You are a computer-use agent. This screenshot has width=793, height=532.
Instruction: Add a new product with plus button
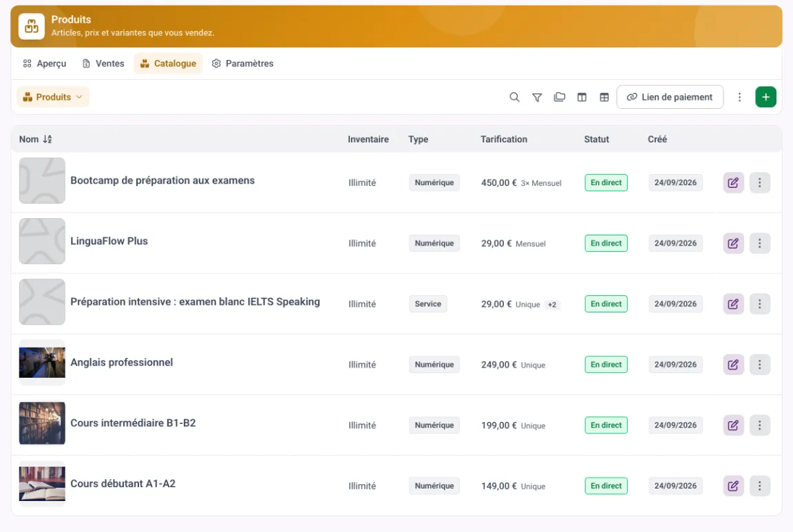(765, 97)
